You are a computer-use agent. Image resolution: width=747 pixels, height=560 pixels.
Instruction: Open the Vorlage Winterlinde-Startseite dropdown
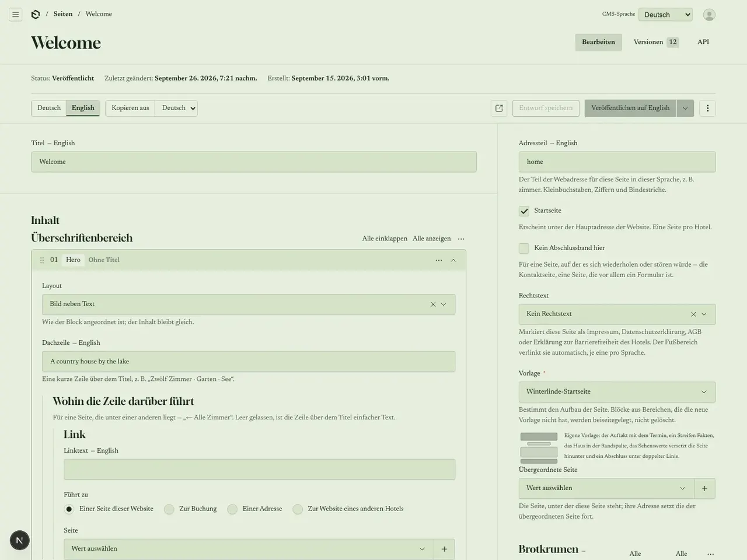(x=617, y=392)
